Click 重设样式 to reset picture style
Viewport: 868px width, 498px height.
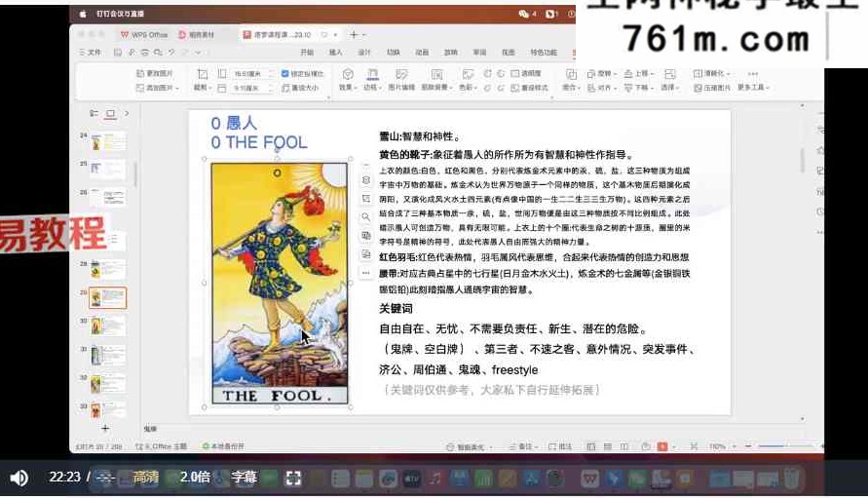529,88
